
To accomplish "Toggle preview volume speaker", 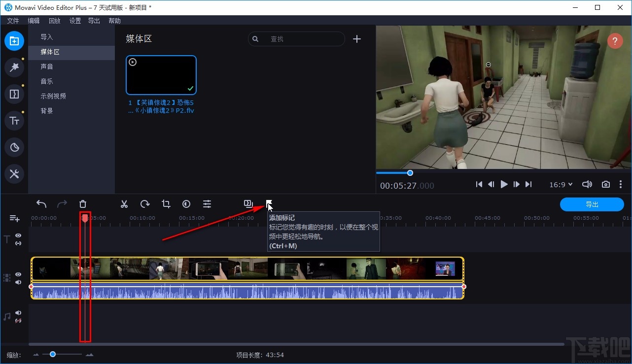I will tap(587, 184).
